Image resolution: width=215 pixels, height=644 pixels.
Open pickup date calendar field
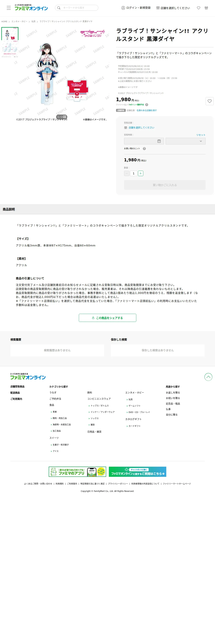144,141
